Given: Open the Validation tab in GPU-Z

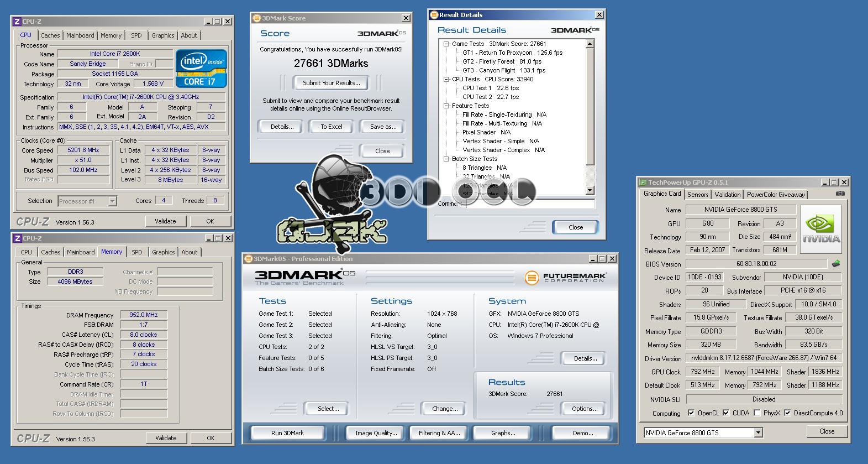Looking at the screenshot, I should click(x=728, y=195).
